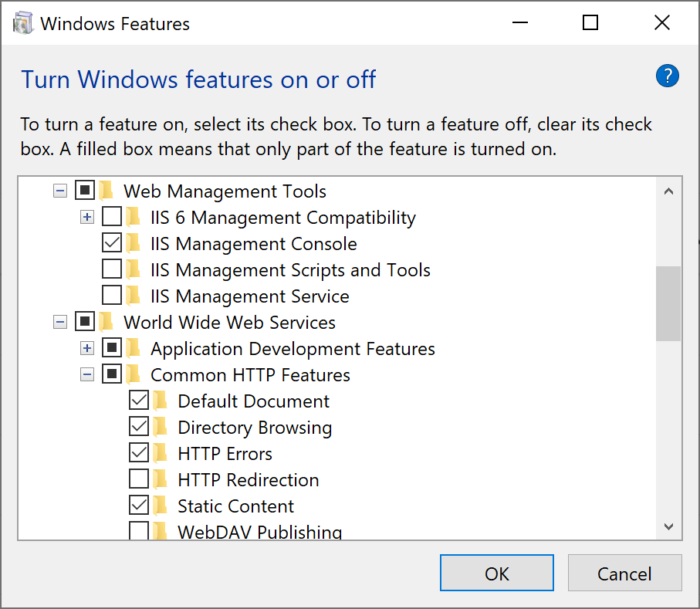The height and width of the screenshot is (609, 700).
Task: Click the Cancel button
Action: [x=624, y=573]
